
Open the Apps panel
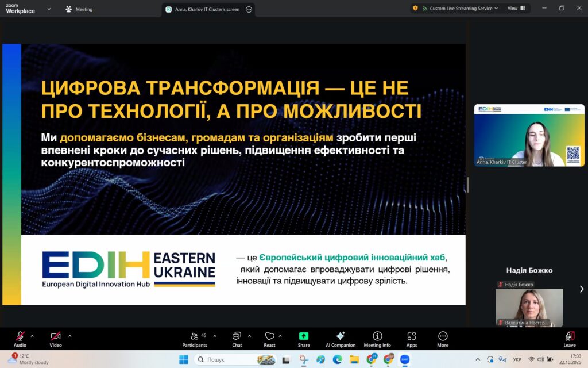(x=411, y=339)
